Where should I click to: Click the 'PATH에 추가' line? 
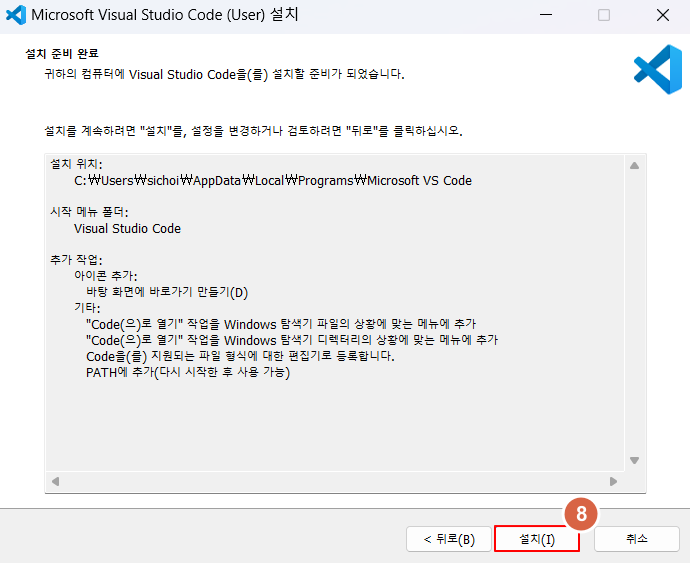(188, 372)
